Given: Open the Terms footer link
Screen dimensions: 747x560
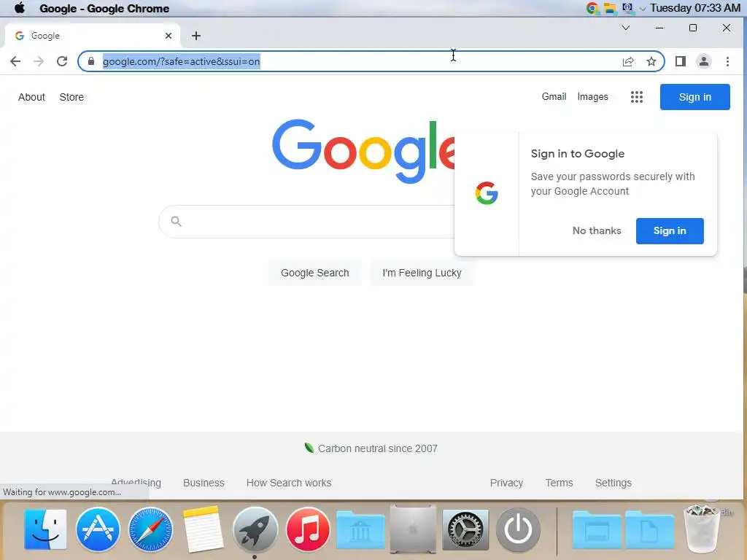Looking at the screenshot, I should coord(559,483).
